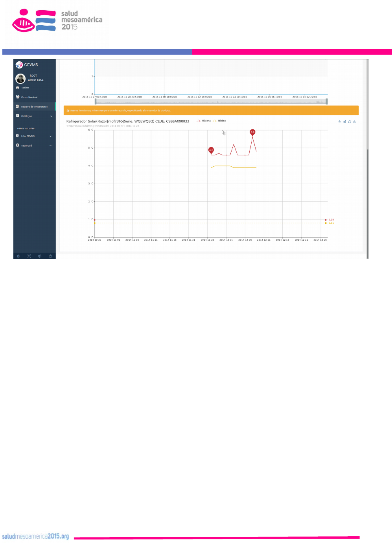Expand the Seguridad chevron
Screen dimensions: 392x543
pyautogui.click(x=51, y=145)
